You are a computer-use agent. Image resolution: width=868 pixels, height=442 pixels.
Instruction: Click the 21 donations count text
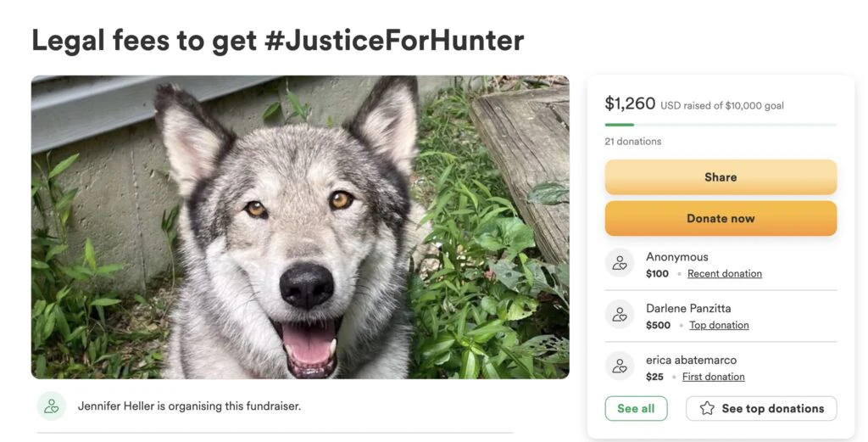(633, 142)
